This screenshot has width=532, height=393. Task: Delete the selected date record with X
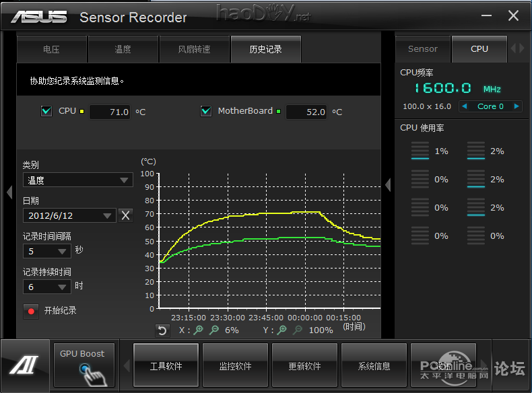coord(125,215)
